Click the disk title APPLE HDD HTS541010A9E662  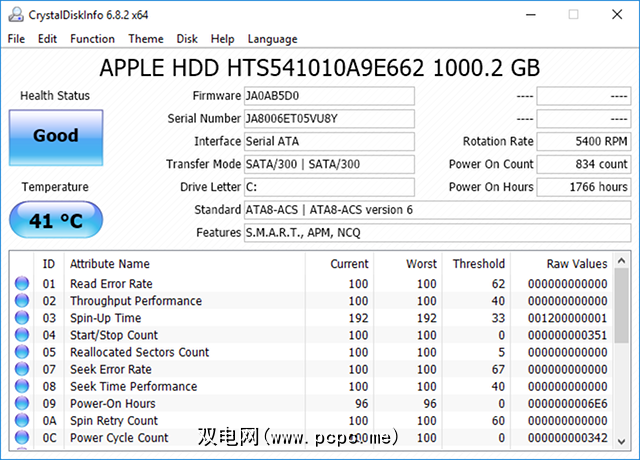pos(320,68)
